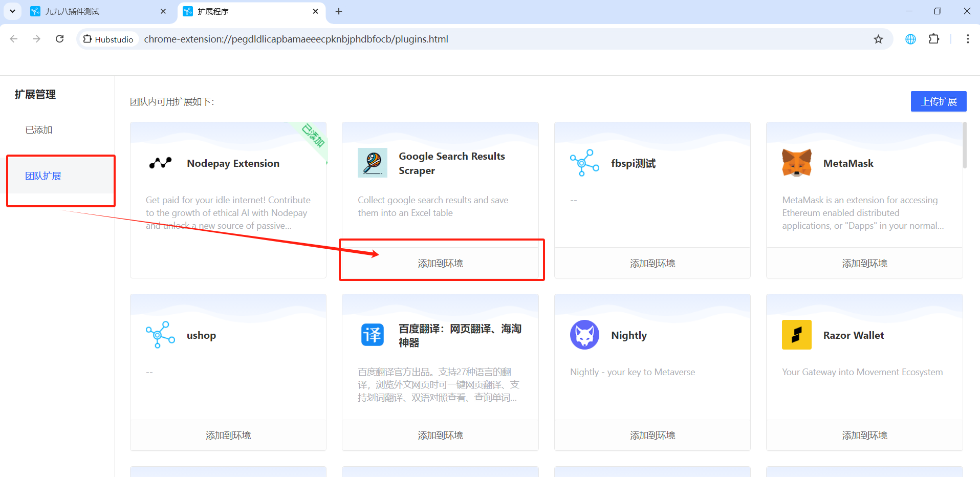The image size is (980, 477).
Task: Go back to the previous page
Action: [14, 39]
